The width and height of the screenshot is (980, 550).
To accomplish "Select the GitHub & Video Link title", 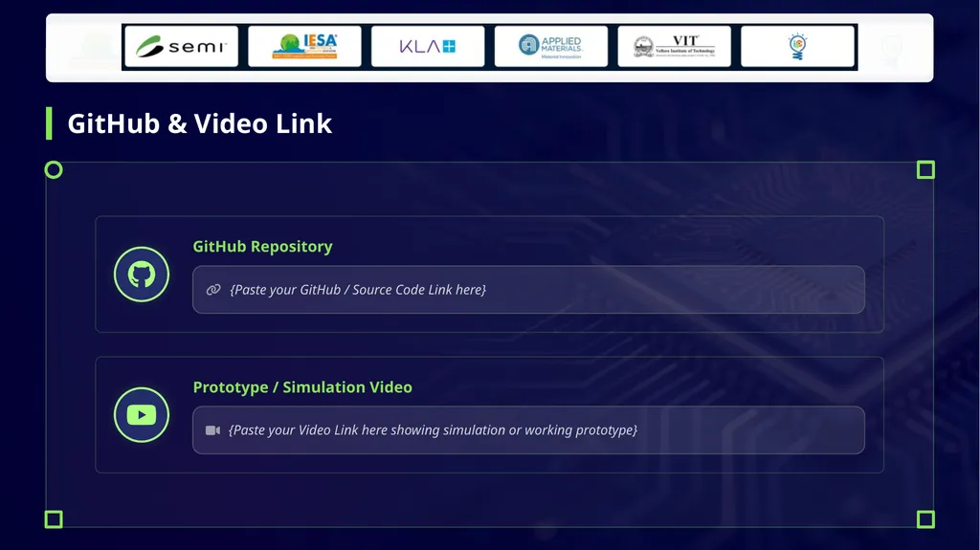I will (199, 123).
